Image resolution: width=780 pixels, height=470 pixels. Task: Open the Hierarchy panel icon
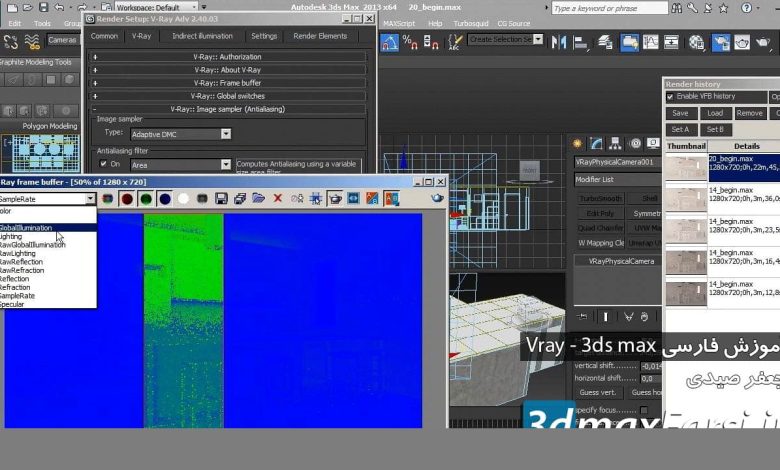pyautogui.click(x=615, y=144)
